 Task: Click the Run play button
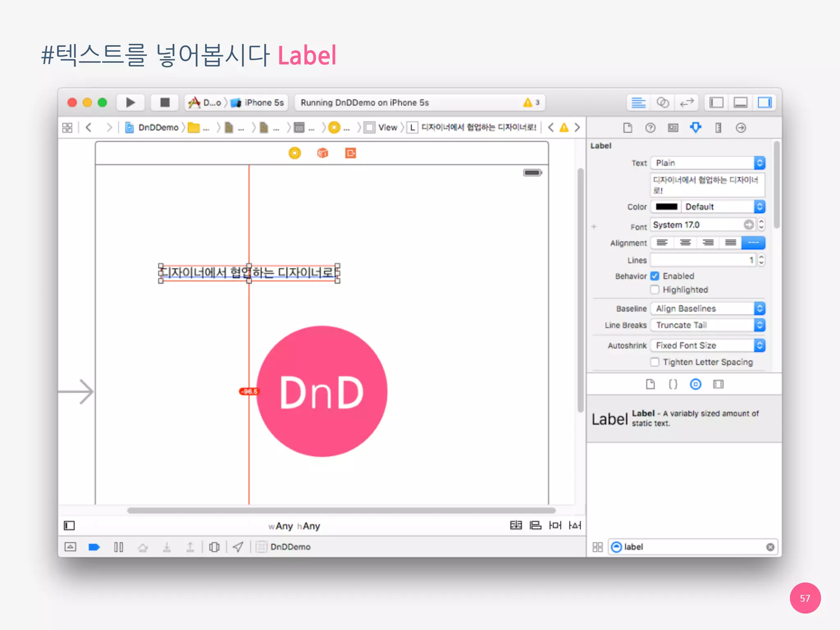pyautogui.click(x=130, y=102)
